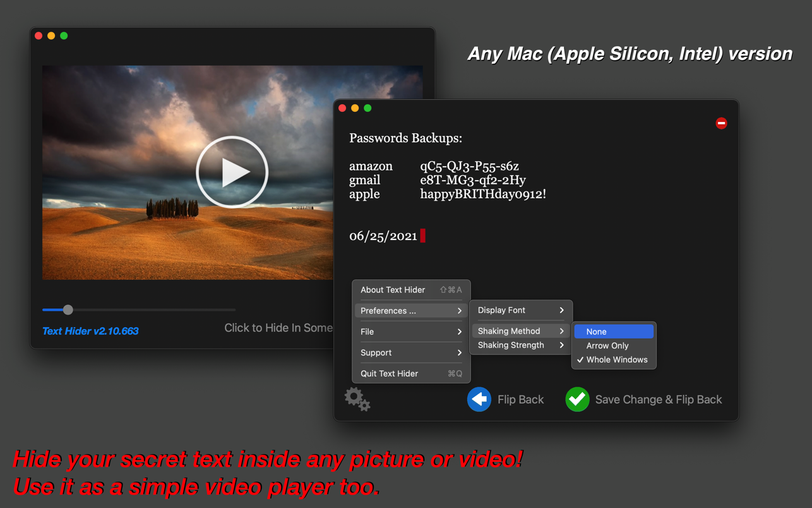Image resolution: width=812 pixels, height=508 pixels.
Task: Open the File submenu
Action: [411, 332]
